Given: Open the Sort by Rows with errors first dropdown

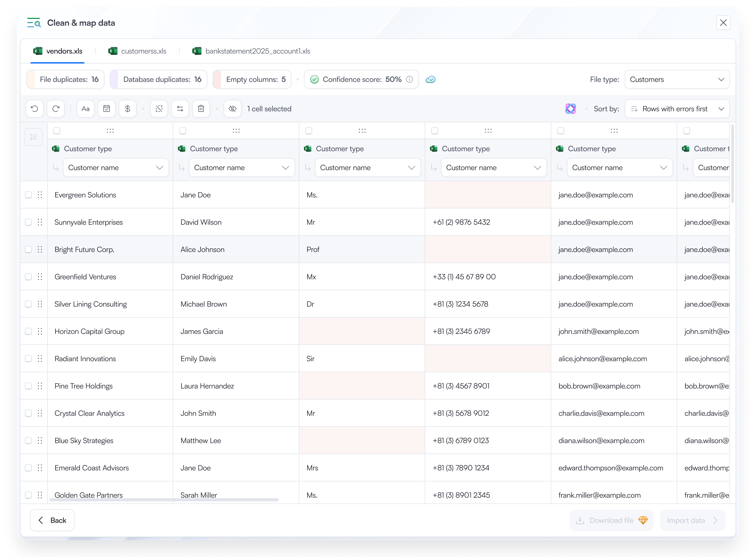Looking at the screenshot, I should click(677, 109).
